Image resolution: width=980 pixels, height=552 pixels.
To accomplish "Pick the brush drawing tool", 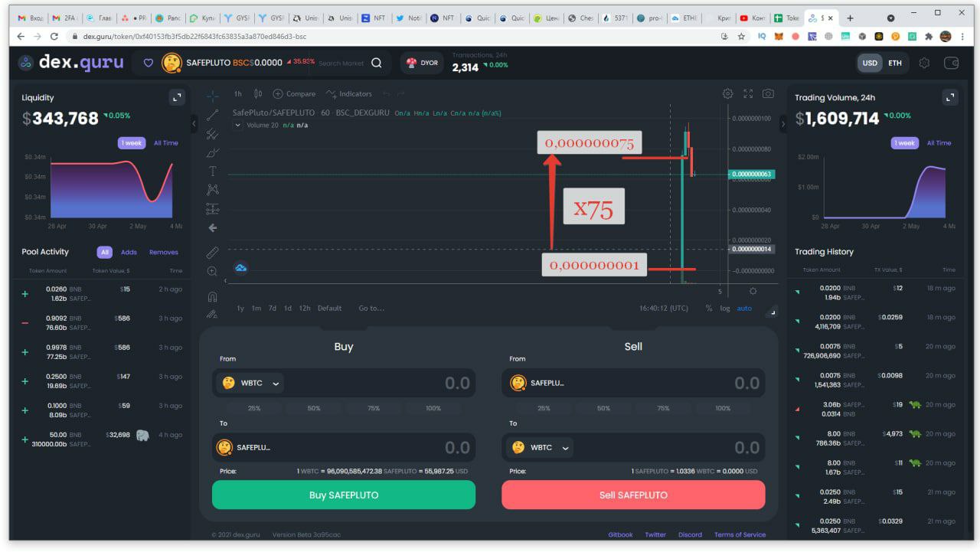I will (213, 152).
